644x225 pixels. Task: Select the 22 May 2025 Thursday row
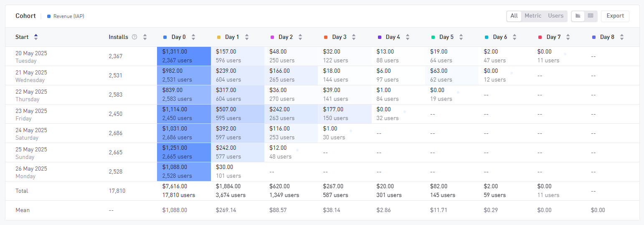tap(322, 95)
